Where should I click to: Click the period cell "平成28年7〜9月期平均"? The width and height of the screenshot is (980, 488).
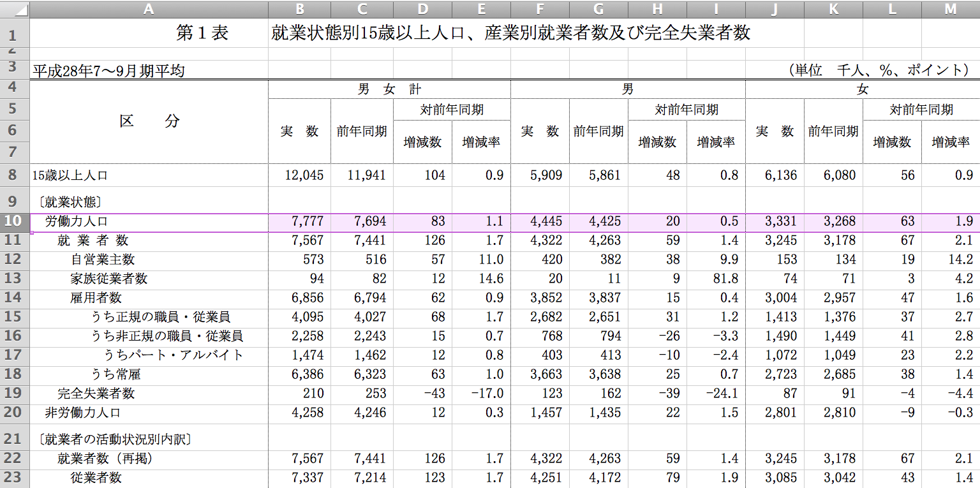108,71
